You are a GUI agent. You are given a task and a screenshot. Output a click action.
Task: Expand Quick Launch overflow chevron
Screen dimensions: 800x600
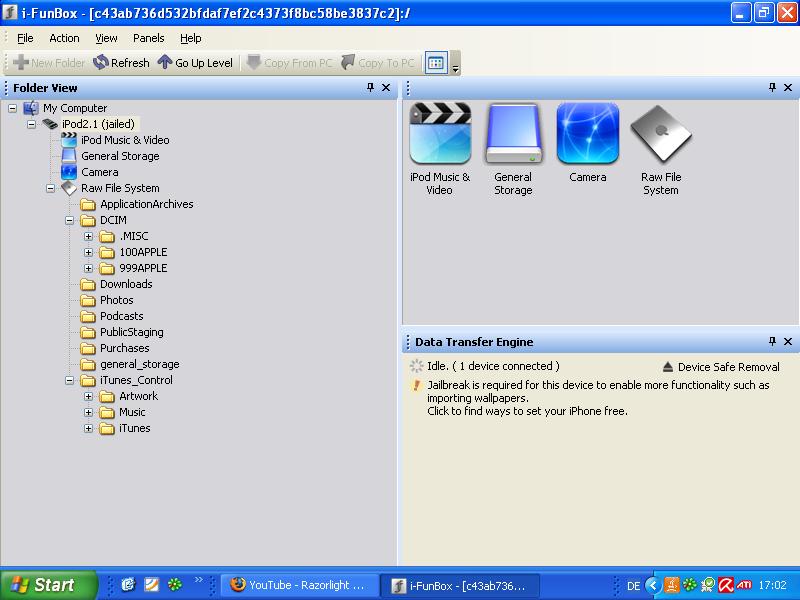click(198, 579)
